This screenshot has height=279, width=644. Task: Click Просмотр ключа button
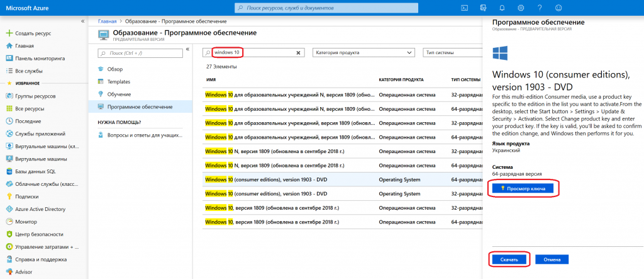(523, 188)
